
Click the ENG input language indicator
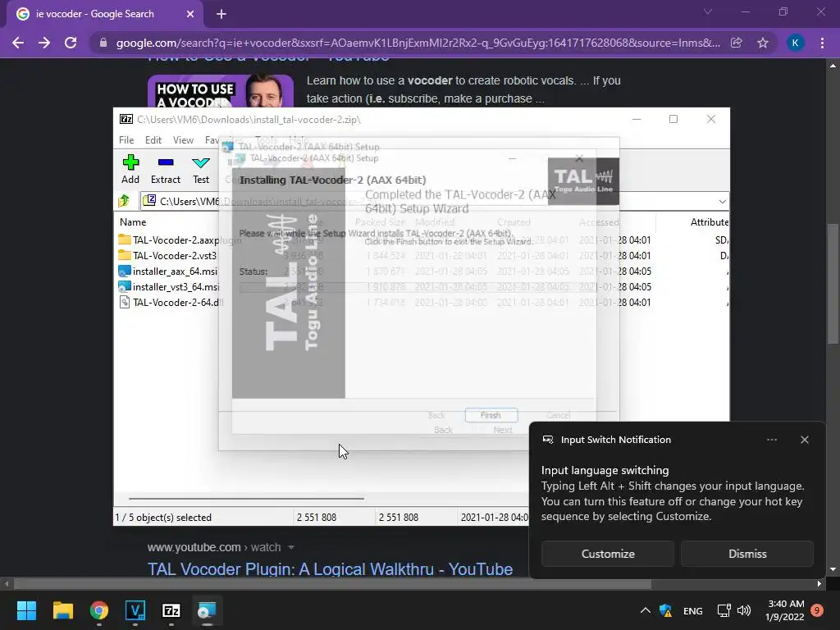point(692,610)
